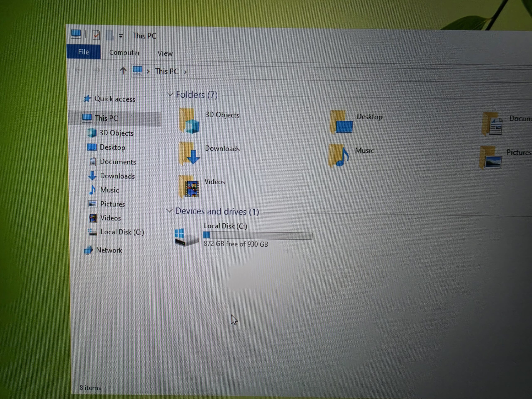Open the Desktop folder in main pane

tap(341, 122)
